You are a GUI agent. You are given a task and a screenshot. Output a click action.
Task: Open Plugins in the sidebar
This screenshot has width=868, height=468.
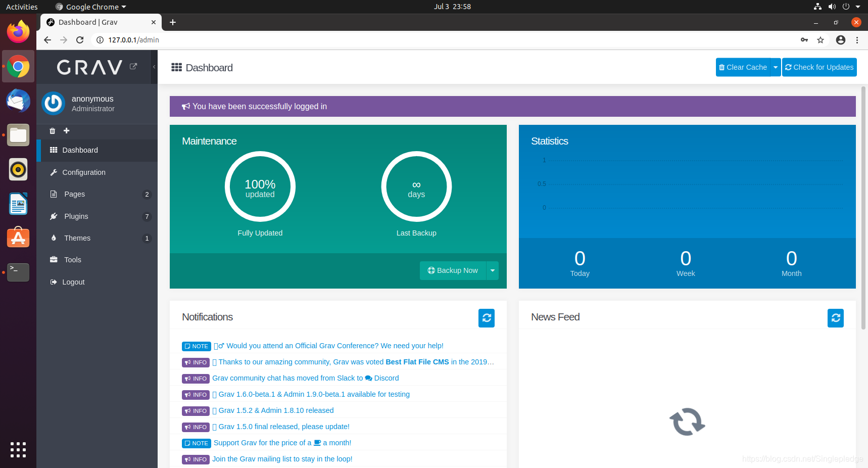tap(97, 216)
